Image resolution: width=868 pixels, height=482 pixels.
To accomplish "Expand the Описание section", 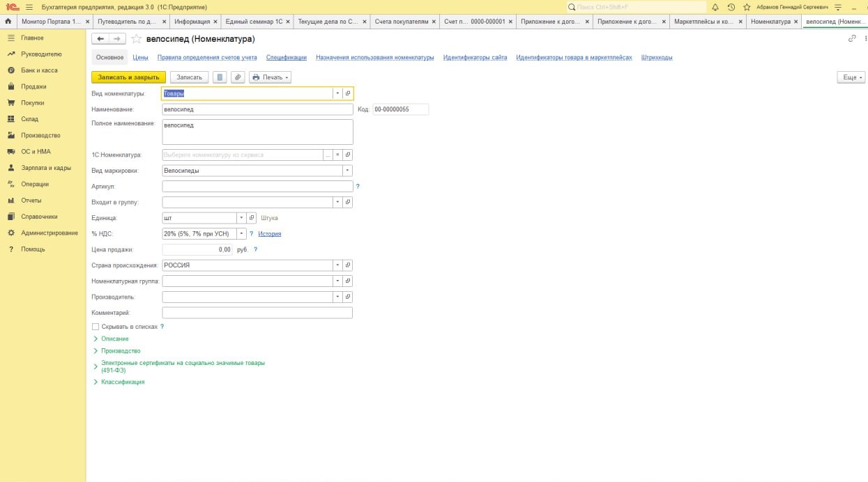I will (x=114, y=339).
